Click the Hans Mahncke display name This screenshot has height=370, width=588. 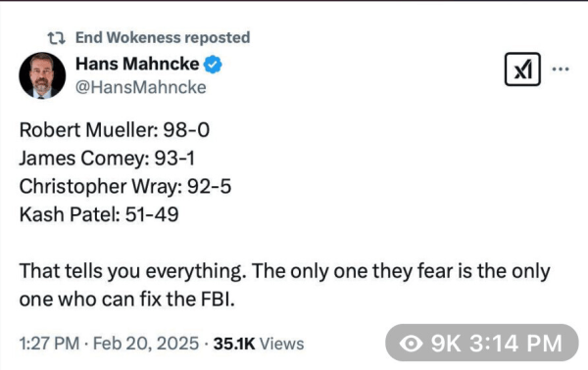(137, 64)
